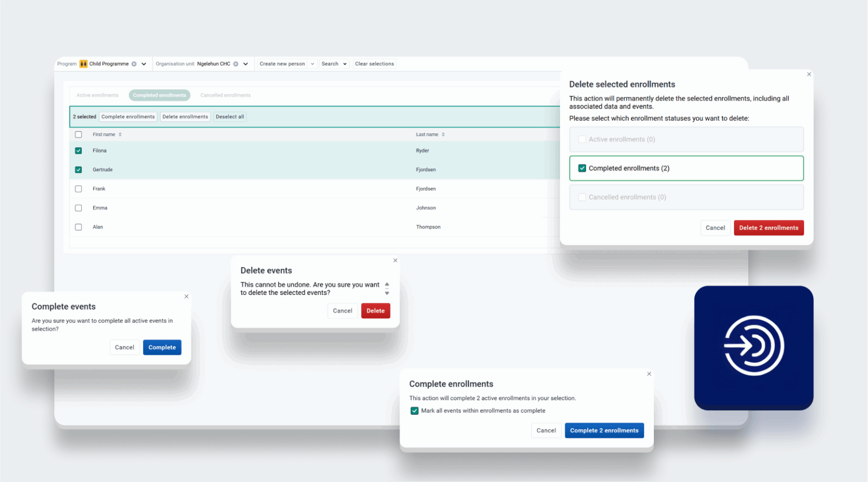Clear the Child Programme selection with its X icon
Screen dimensions: 868x482
tap(134, 64)
